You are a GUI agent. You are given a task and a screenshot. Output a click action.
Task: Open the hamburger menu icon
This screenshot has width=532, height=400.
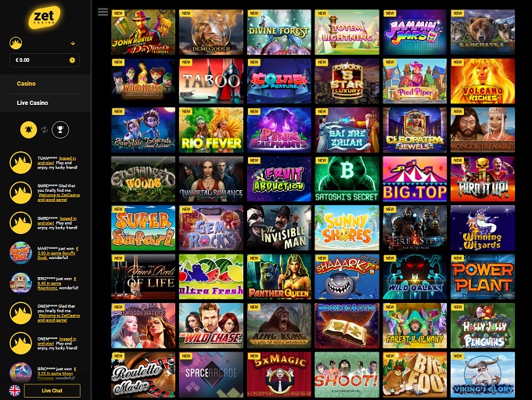click(x=102, y=12)
